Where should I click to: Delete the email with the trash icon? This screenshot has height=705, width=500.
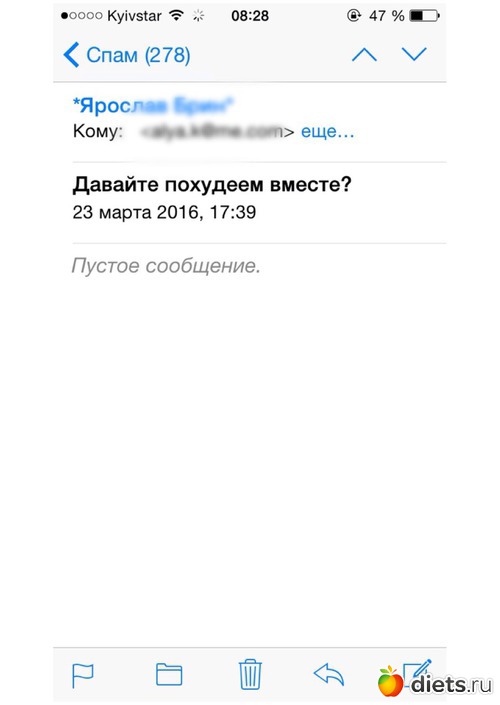pyautogui.click(x=250, y=674)
